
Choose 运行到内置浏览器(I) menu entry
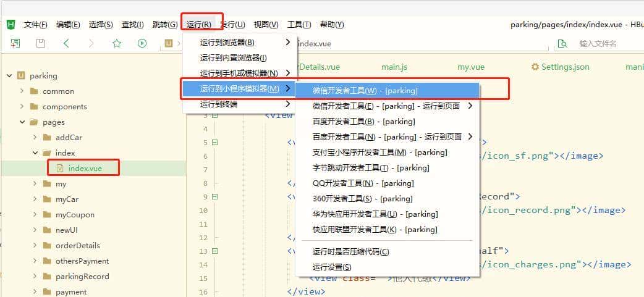click(x=240, y=58)
